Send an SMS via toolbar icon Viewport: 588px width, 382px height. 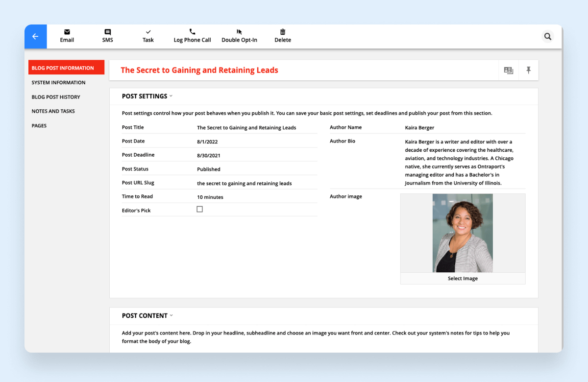tap(108, 32)
